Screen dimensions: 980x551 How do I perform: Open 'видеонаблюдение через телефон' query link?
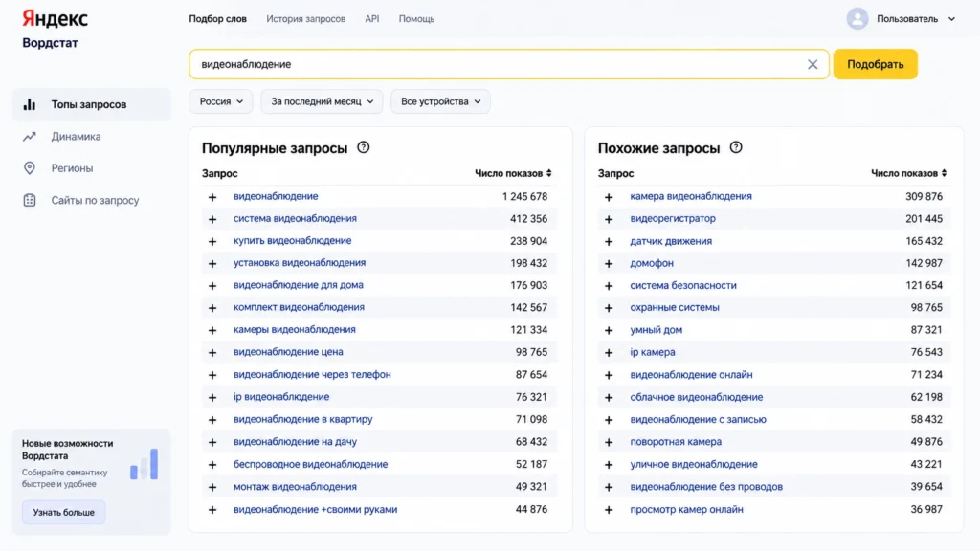click(x=312, y=374)
